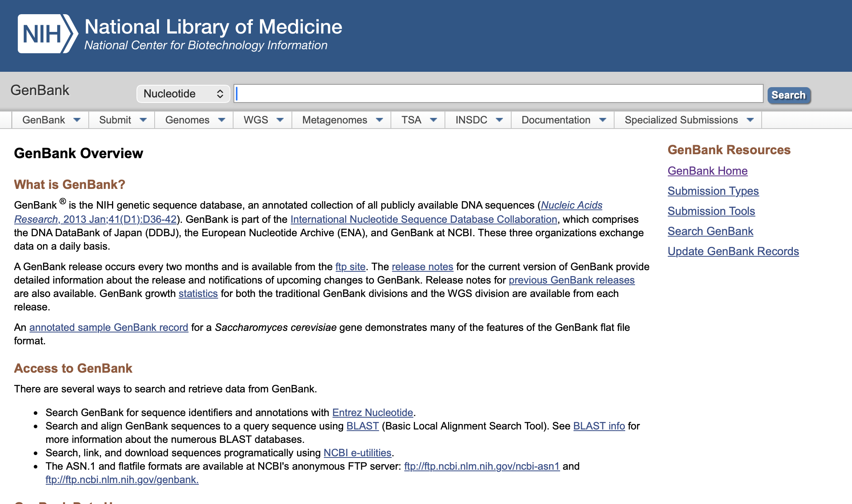Image resolution: width=852 pixels, height=504 pixels.
Task: Click National Center for Biotechnology Information subtitle
Action: 206,45
